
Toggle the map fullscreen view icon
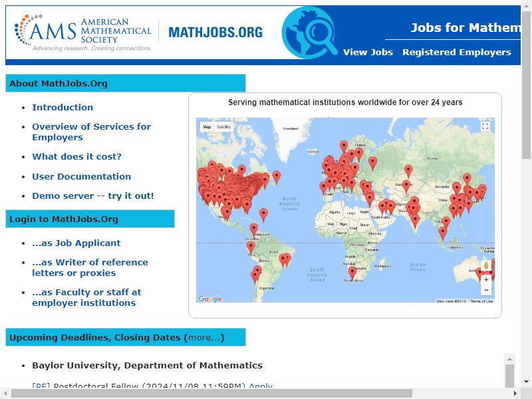point(485,126)
